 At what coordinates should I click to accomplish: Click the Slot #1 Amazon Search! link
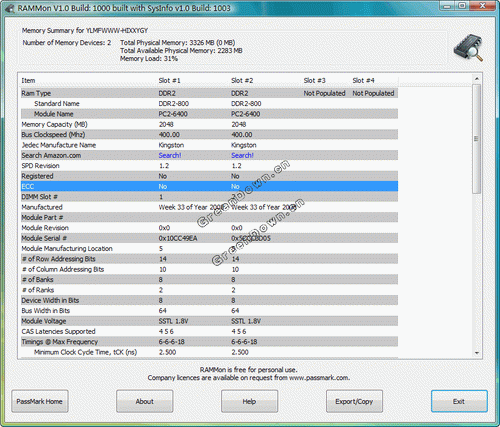click(x=170, y=155)
